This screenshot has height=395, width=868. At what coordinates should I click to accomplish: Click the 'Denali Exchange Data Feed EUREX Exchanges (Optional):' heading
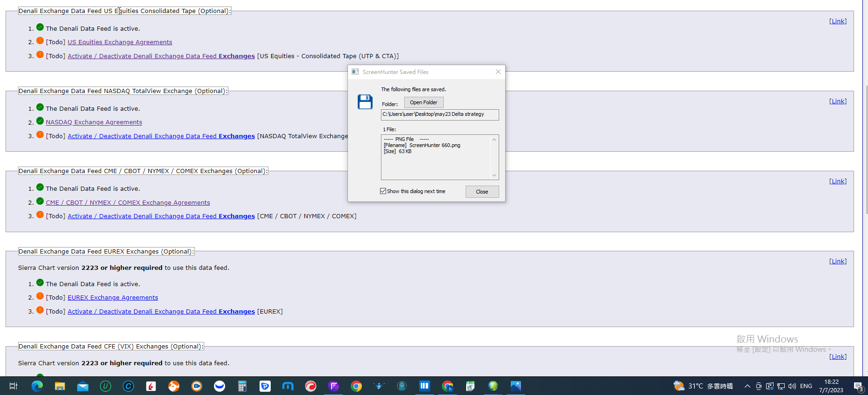(x=106, y=252)
